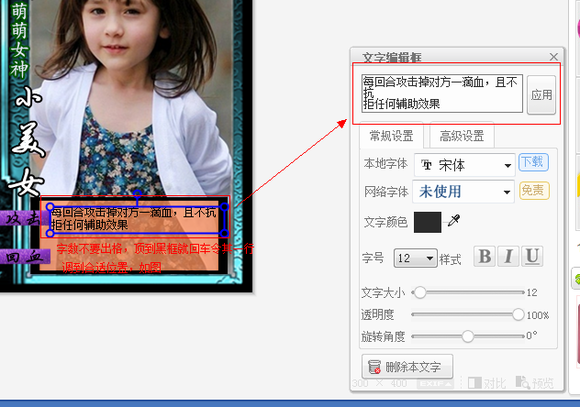Toggle bold B style
This screenshot has width=580, height=407.
coord(485,256)
